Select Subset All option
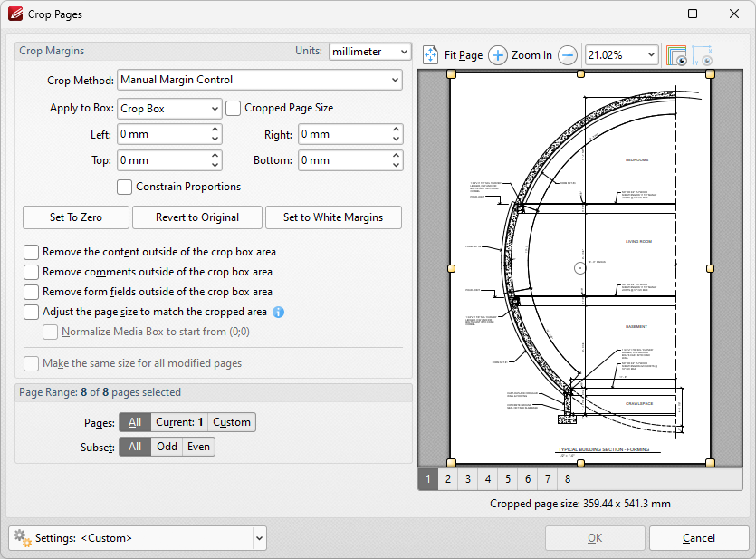The image size is (756, 559). pos(135,447)
